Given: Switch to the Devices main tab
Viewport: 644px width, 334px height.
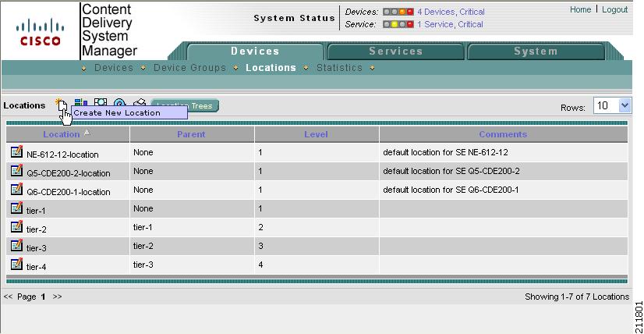Looking at the screenshot, I should (x=255, y=52).
